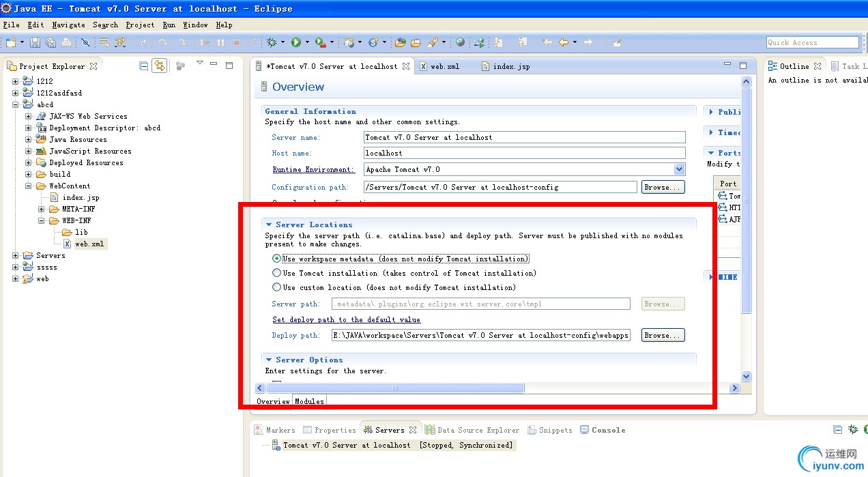Screen dimensions: 868x477
Task: Expand the 1212 project node
Action: click(x=15, y=81)
